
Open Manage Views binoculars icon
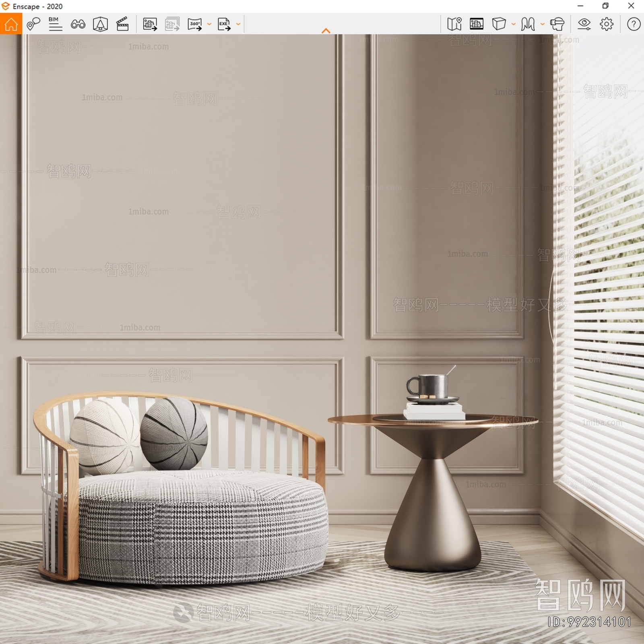pos(78,24)
